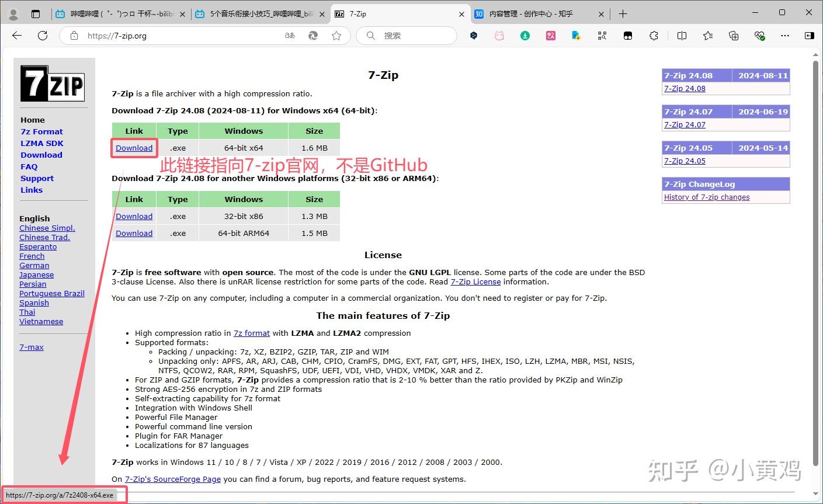Screen dimensions: 823x504
Task: Open the tab actions menu
Action: (x=35, y=13)
